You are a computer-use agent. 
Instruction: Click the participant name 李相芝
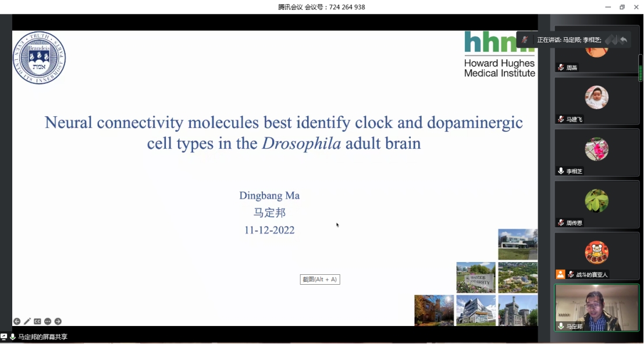pyautogui.click(x=575, y=171)
